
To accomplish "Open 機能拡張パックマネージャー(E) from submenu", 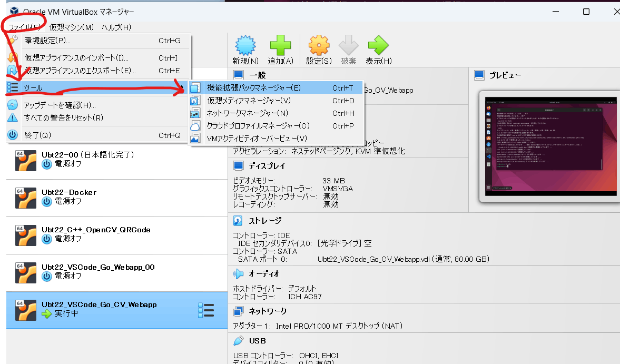I will (275, 88).
